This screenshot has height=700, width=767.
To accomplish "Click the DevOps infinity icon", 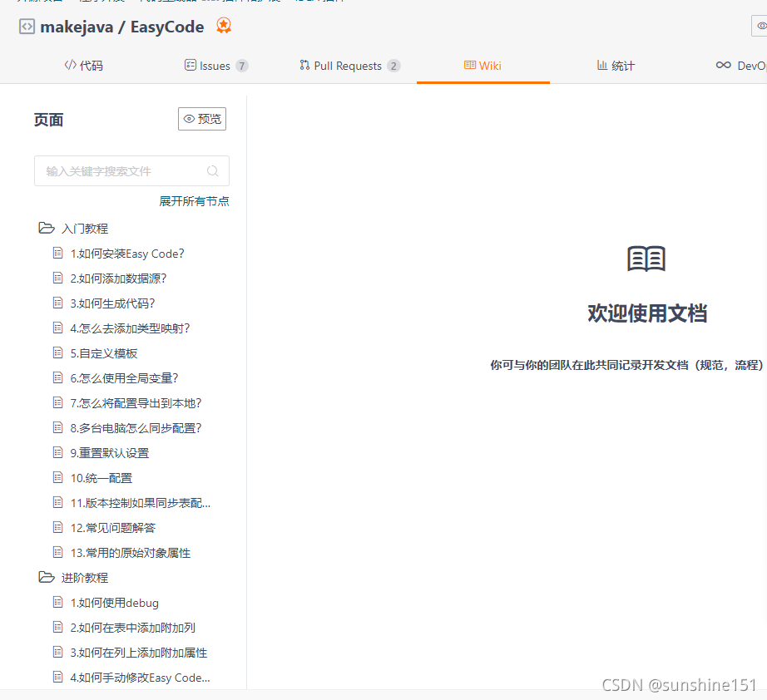I will pos(723,64).
